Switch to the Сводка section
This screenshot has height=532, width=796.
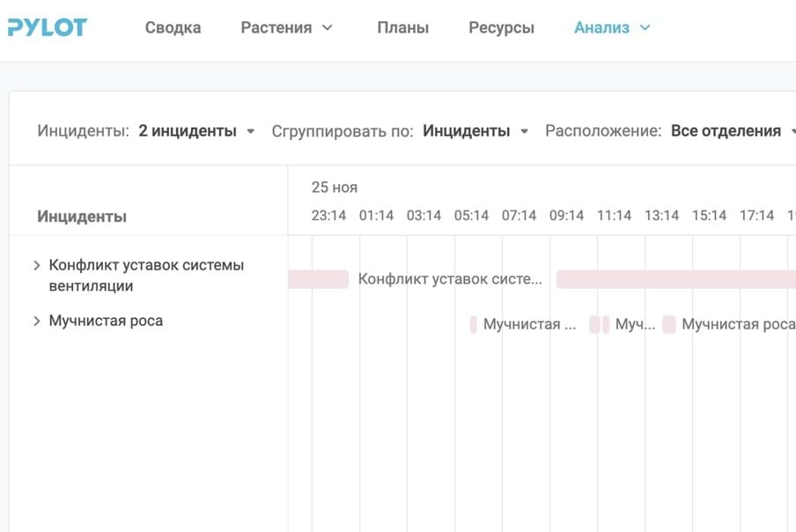(173, 27)
